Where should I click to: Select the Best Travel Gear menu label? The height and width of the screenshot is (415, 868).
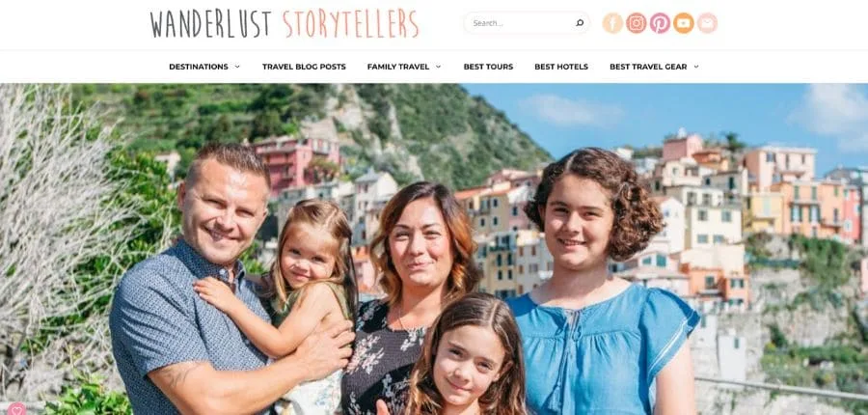tap(648, 67)
